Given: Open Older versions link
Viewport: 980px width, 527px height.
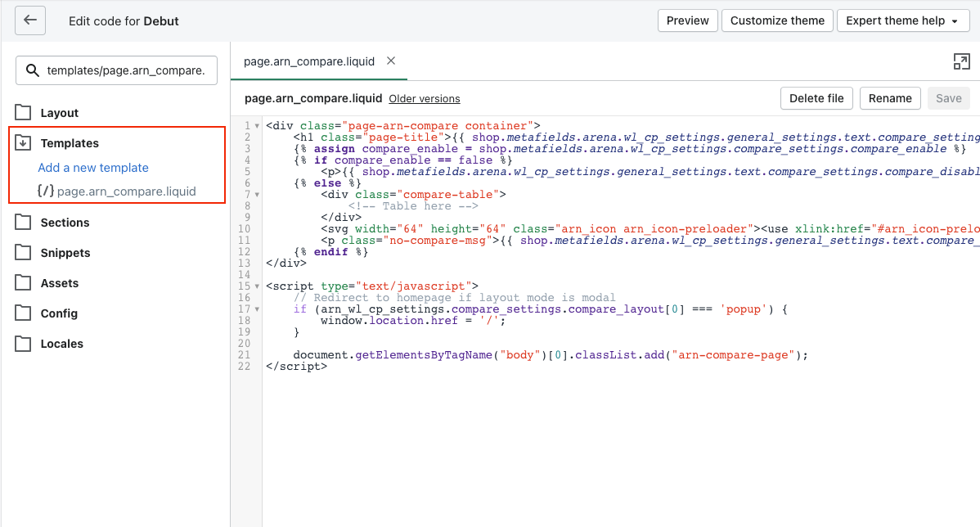Looking at the screenshot, I should pos(425,99).
